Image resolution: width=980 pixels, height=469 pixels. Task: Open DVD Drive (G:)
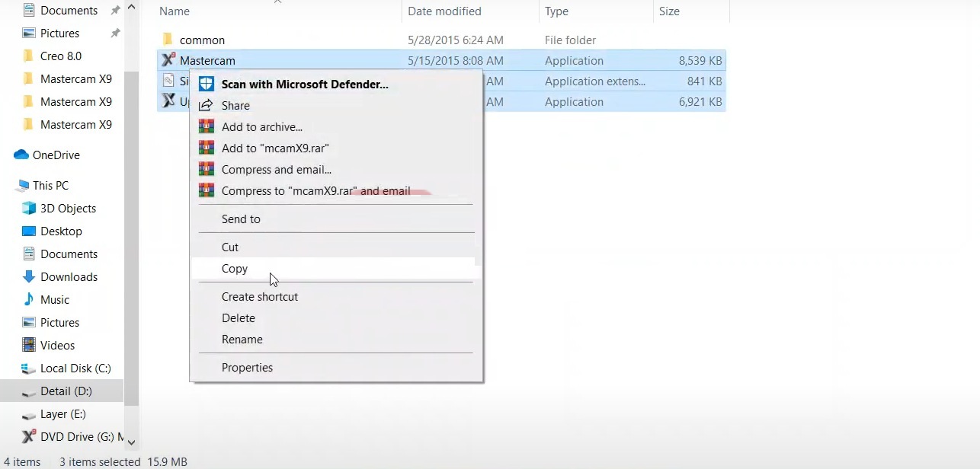coord(82,437)
